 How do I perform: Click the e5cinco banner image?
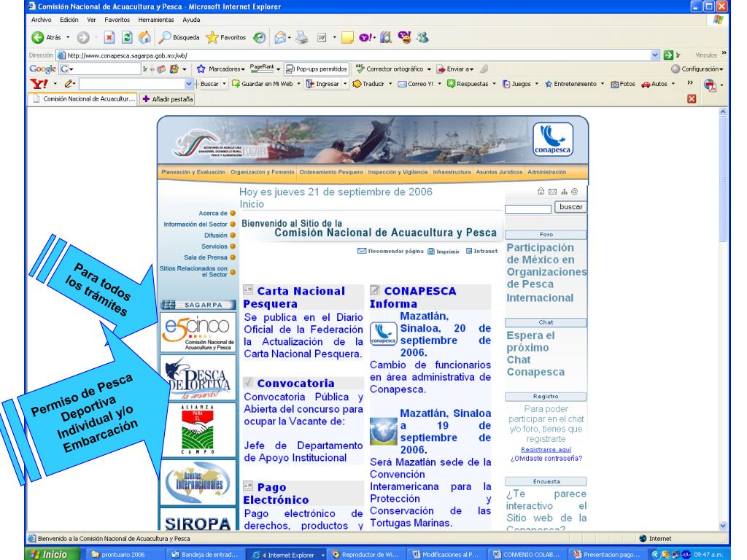198,332
